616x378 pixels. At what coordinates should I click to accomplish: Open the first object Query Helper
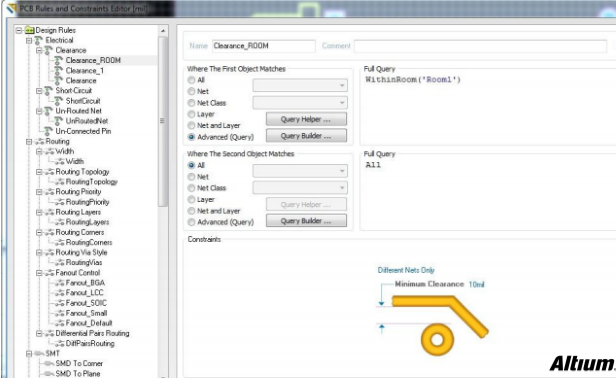[306, 119]
